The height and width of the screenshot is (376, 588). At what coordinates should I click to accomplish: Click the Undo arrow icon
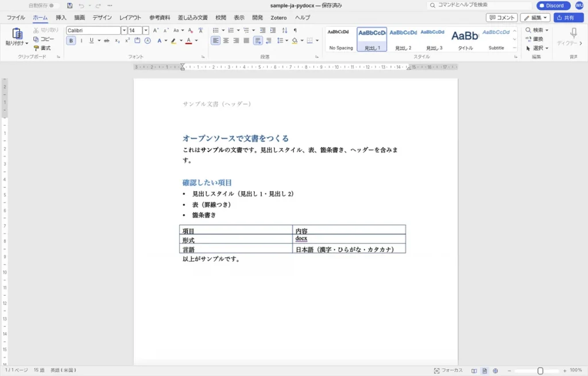tap(82, 6)
